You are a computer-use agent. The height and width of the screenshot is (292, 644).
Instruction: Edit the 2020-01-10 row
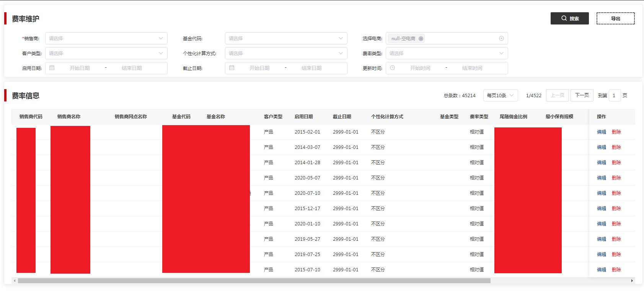[x=602, y=224]
